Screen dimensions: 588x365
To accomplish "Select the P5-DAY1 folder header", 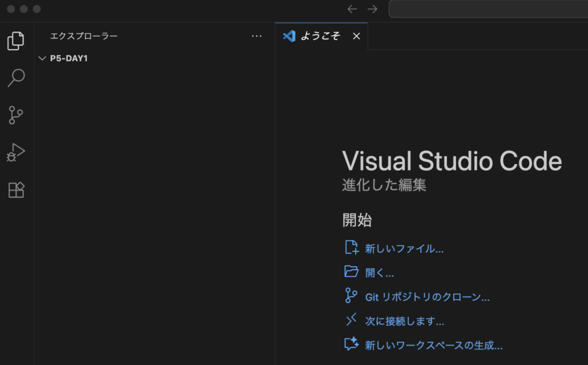I will point(69,58).
